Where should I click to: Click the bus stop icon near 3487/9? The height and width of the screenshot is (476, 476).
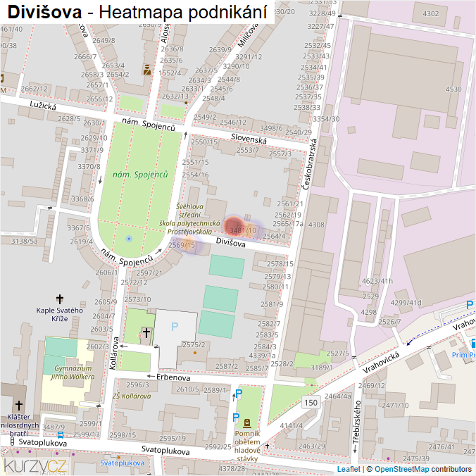point(61,435)
